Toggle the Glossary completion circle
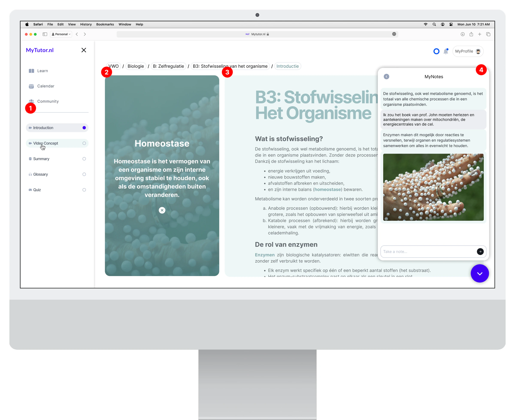 point(84,174)
